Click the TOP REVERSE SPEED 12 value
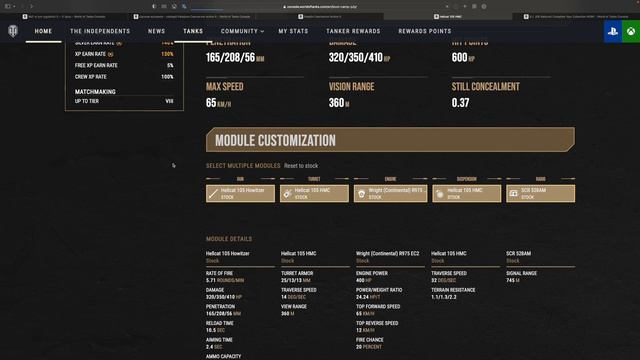The image size is (640, 360). [365, 330]
